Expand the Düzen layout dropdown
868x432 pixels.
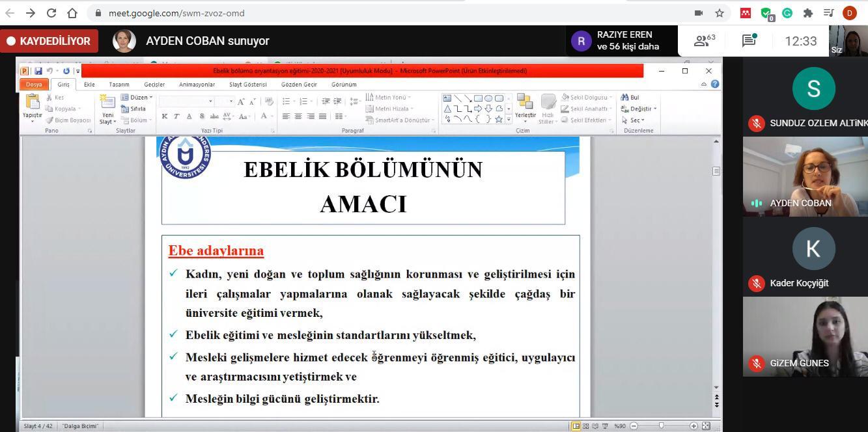pyautogui.click(x=138, y=98)
